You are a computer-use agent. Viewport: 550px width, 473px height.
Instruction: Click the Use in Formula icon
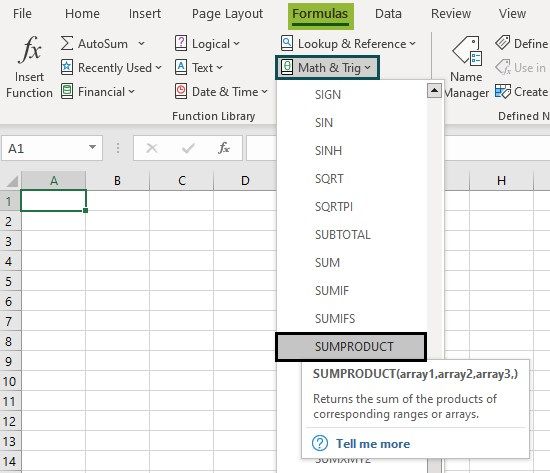503,67
